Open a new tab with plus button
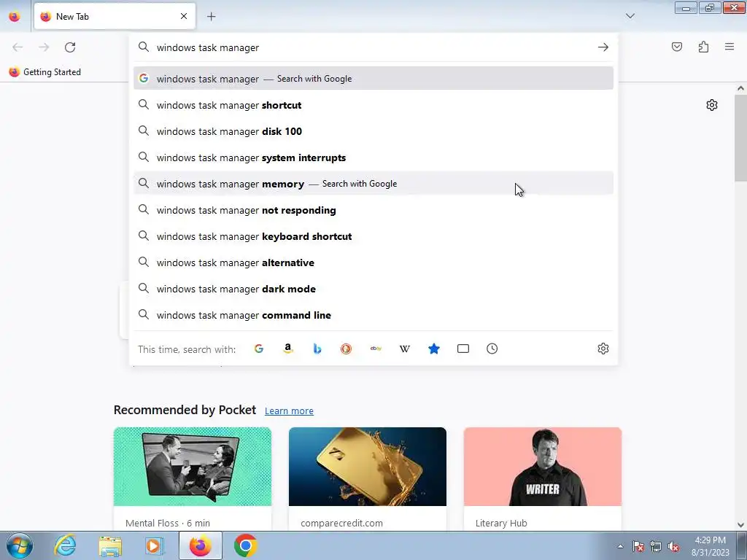The height and width of the screenshot is (560, 747). coord(211,17)
